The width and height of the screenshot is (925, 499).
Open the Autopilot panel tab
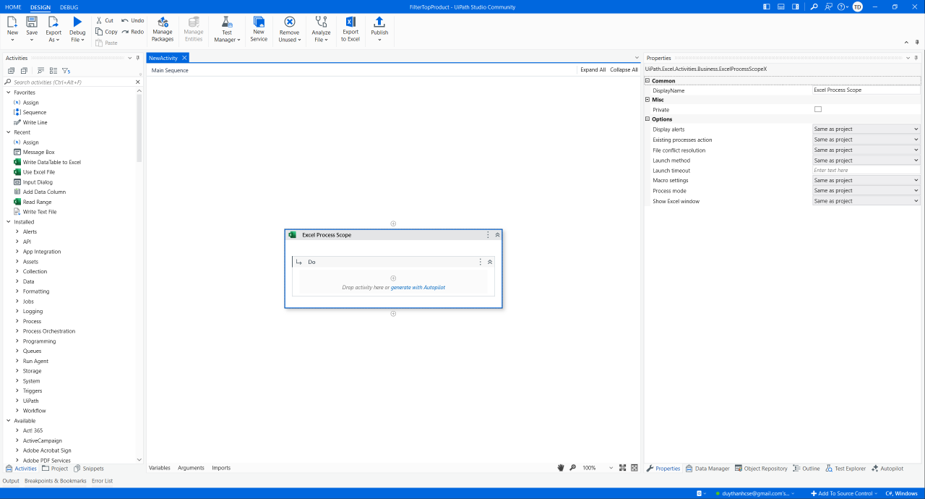click(887, 468)
